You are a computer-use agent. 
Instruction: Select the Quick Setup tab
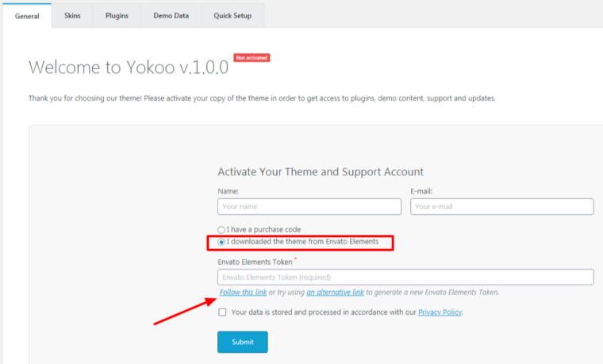tap(232, 16)
